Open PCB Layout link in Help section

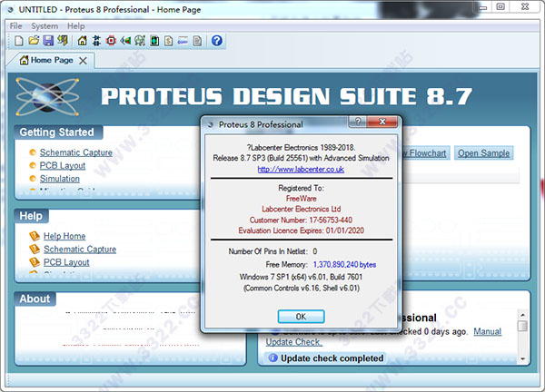pyautogui.click(x=66, y=262)
